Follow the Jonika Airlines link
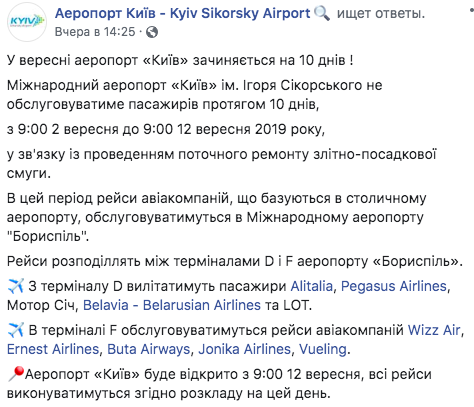 point(245,349)
